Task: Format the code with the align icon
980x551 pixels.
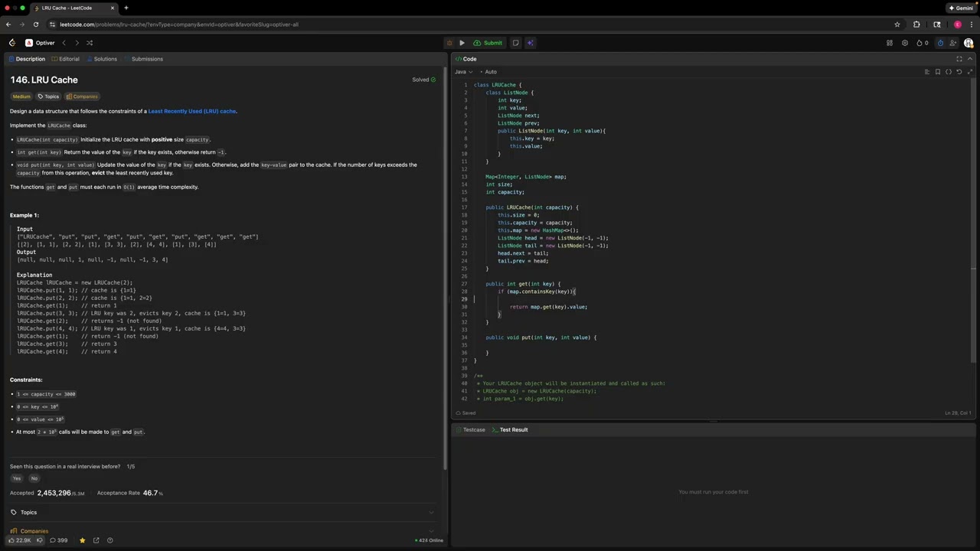Action: [927, 72]
